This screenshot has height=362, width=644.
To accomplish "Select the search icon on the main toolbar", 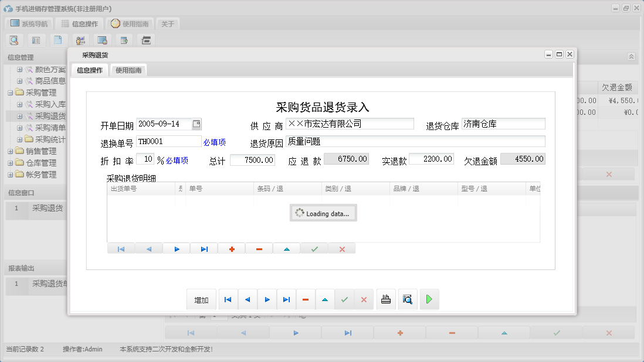I will pyautogui.click(x=13, y=40).
